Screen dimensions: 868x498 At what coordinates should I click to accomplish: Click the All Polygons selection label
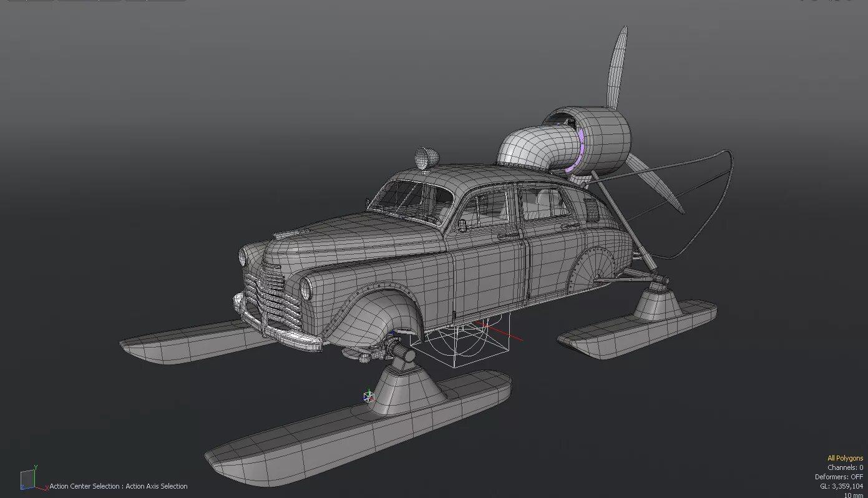[845, 458]
